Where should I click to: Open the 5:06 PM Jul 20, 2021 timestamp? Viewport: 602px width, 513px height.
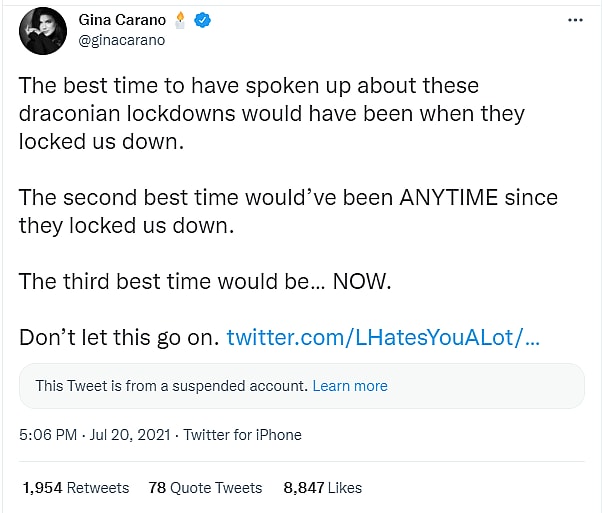pyautogui.click(x=94, y=435)
